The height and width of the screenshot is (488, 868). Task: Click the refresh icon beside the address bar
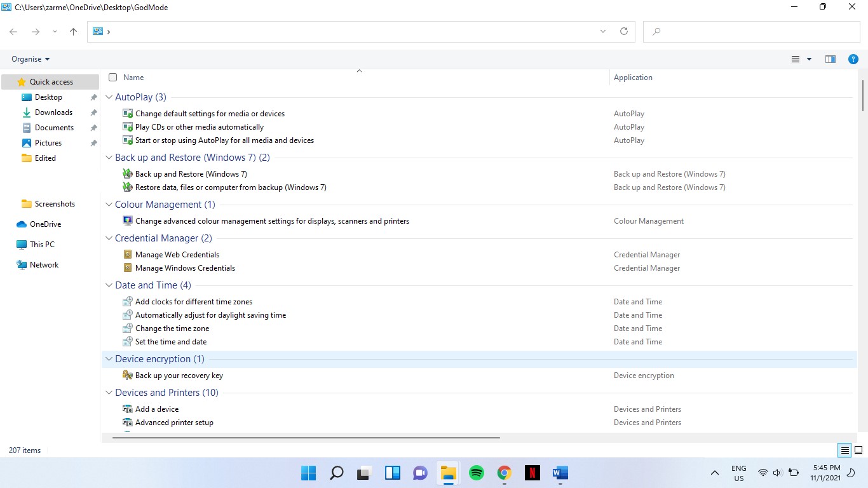[623, 30]
